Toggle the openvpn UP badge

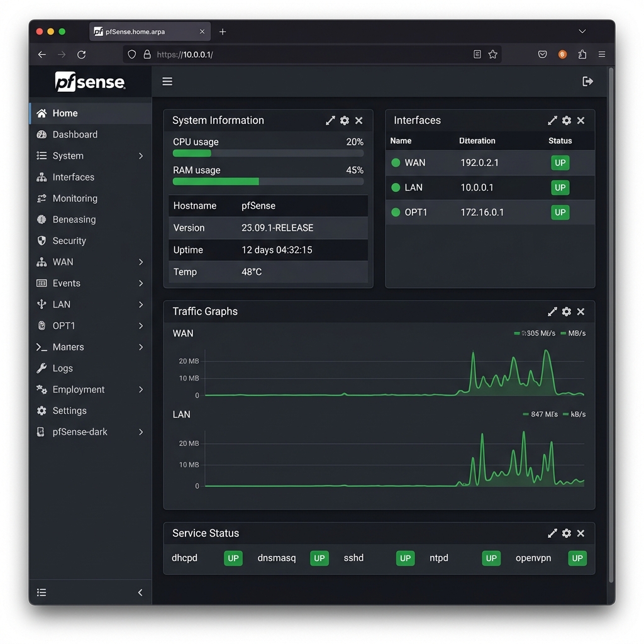[x=577, y=558]
